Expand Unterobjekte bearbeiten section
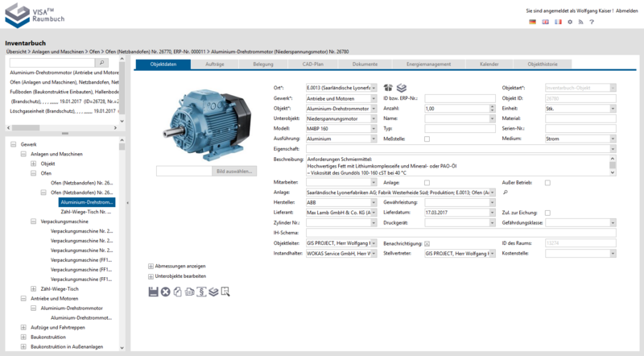 pos(151,276)
